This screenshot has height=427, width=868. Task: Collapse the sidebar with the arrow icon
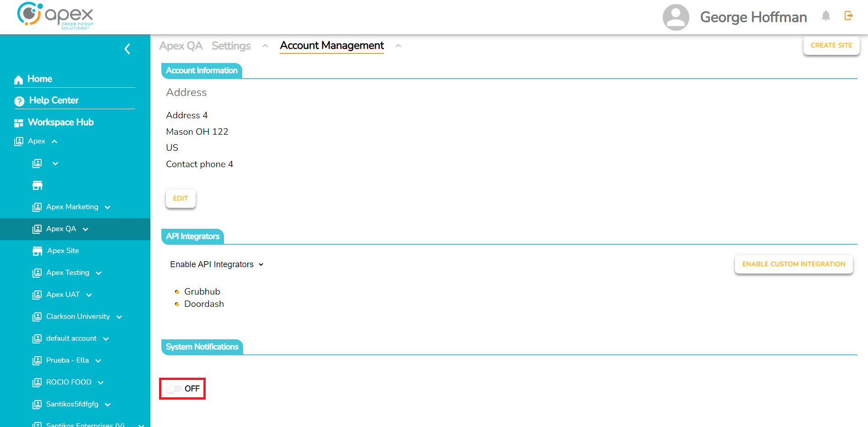coord(128,49)
